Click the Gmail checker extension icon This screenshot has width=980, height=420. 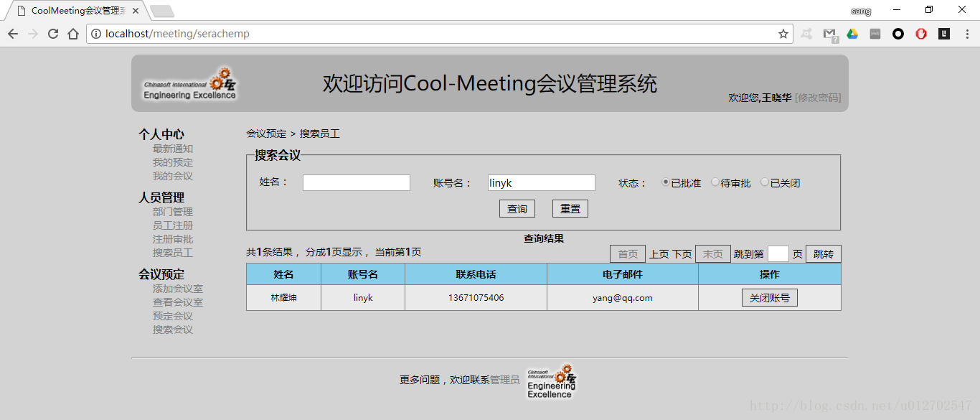[829, 34]
